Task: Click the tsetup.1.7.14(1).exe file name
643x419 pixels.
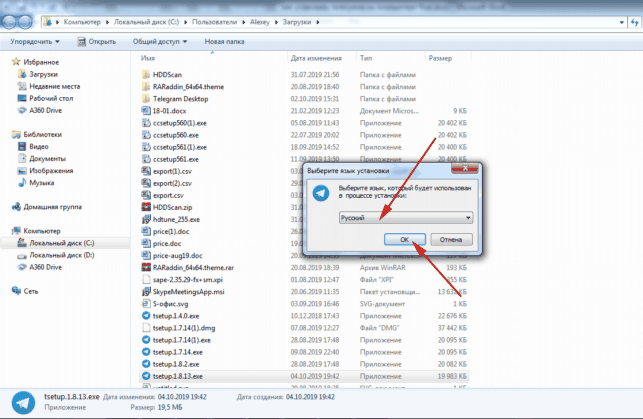Action: pyautogui.click(x=182, y=340)
